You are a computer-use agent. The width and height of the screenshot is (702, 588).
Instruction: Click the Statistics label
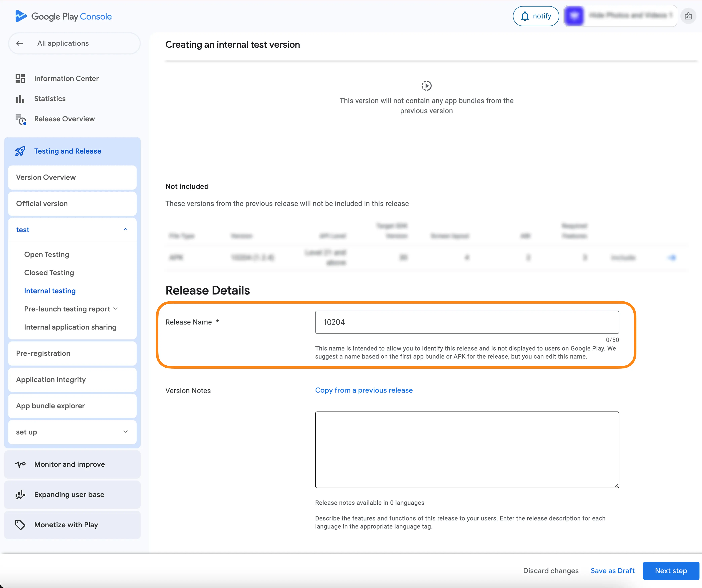[50, 99]
